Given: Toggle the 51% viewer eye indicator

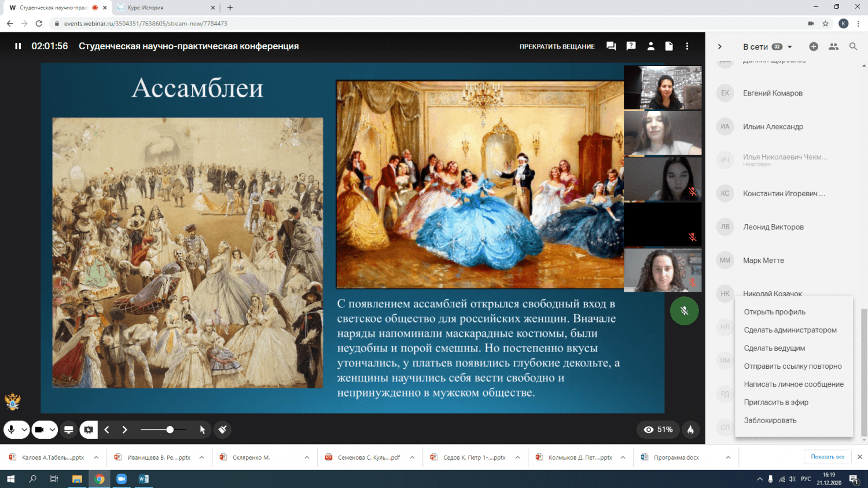Looking at the screenshot, I should pos(659,430).
